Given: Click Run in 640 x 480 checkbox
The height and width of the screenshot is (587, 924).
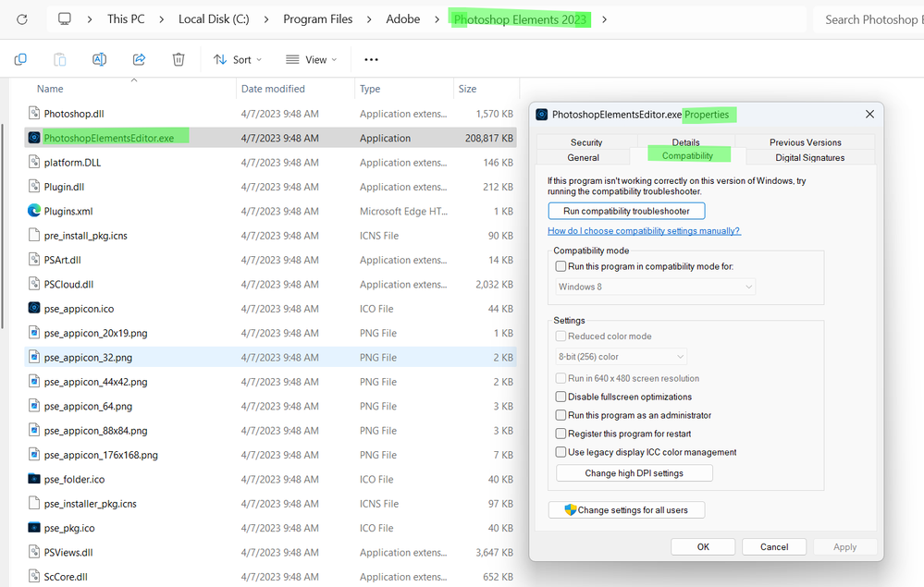Looking at the screenshot, I should 561,378.
